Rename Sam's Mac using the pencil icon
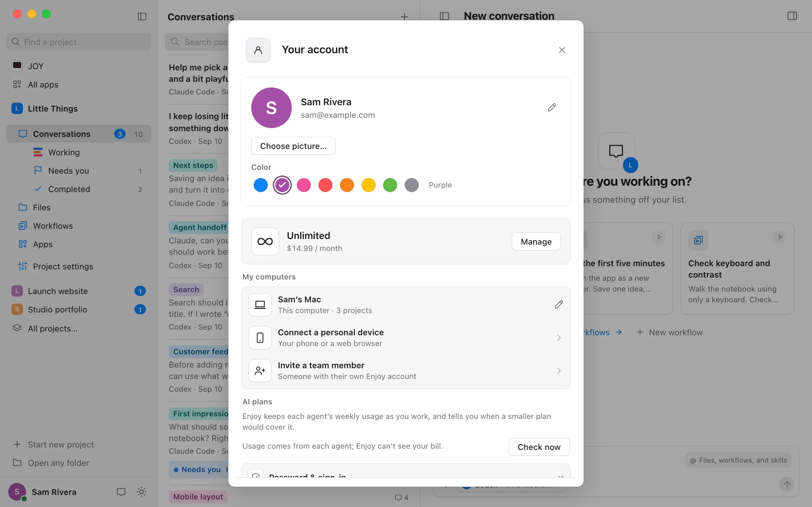 coord(559,305)
